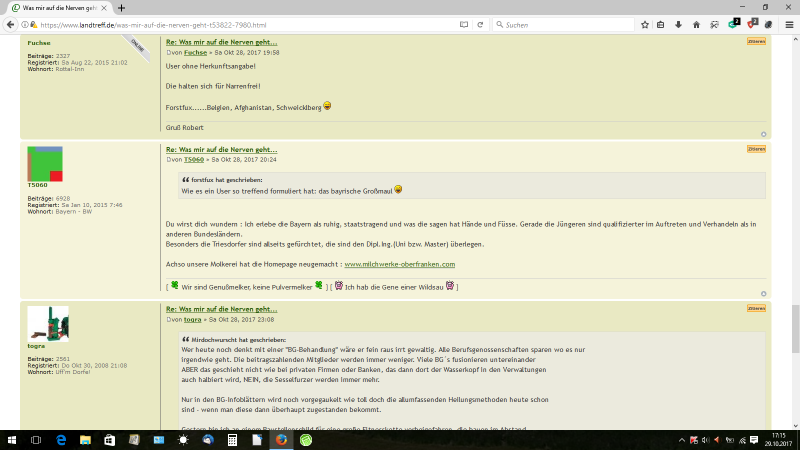The image size is (800, 450).
Task: Open the downloads arrow icon
Action: [x=678, y=24]
